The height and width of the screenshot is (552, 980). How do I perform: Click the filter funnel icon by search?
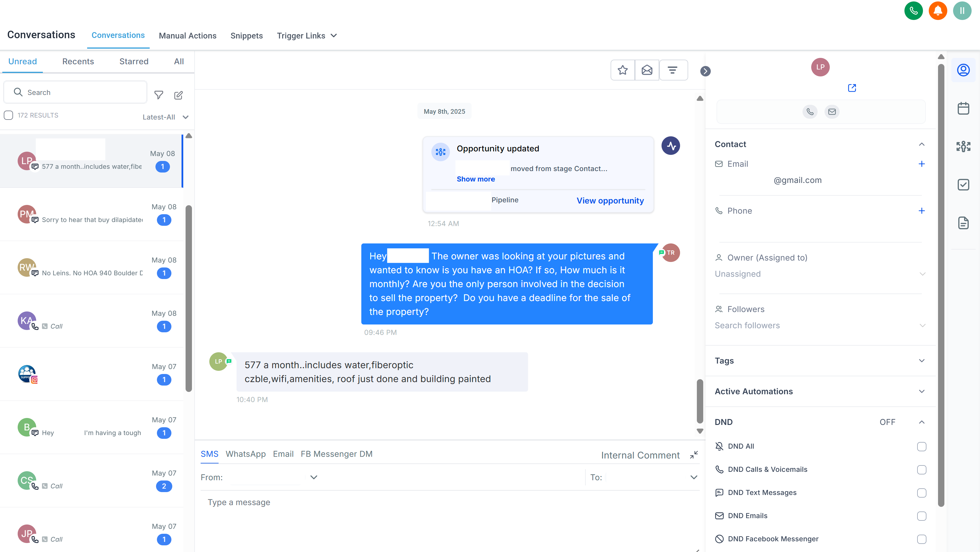(159, 95)
